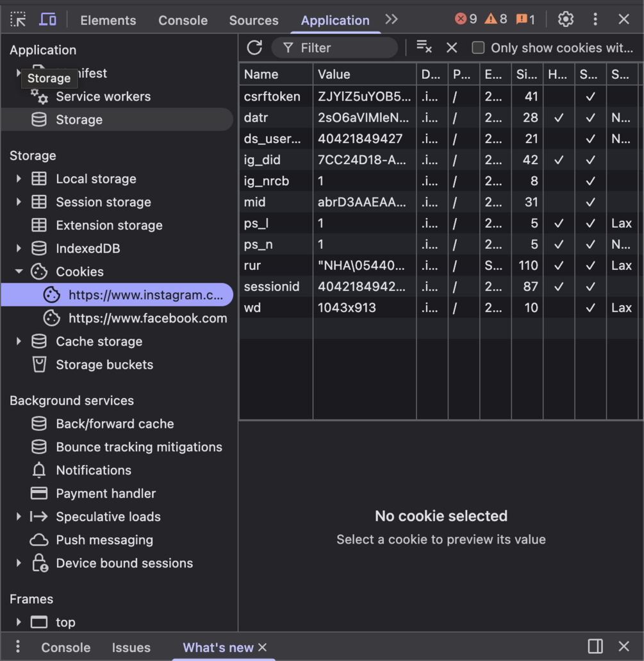The image size is (644, 661).
Task: Select https://www.instagram.com cookies entry
Action: click(x=117, y=295)
